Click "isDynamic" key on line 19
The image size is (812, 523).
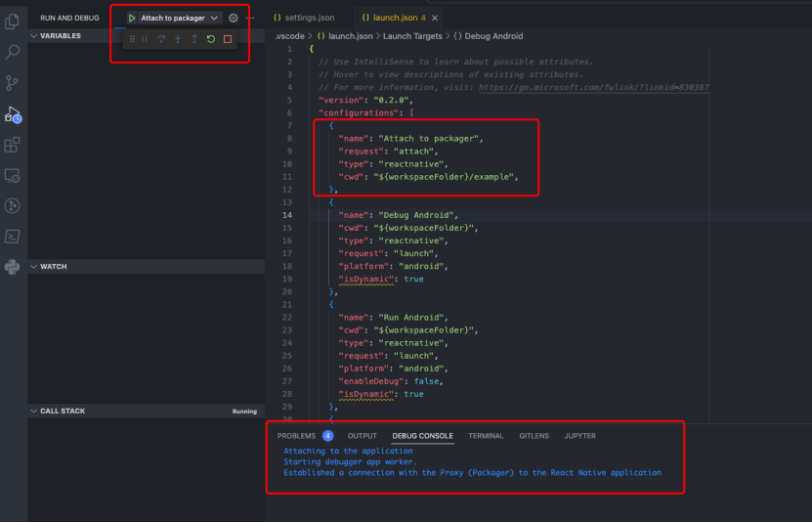(365, 279)
